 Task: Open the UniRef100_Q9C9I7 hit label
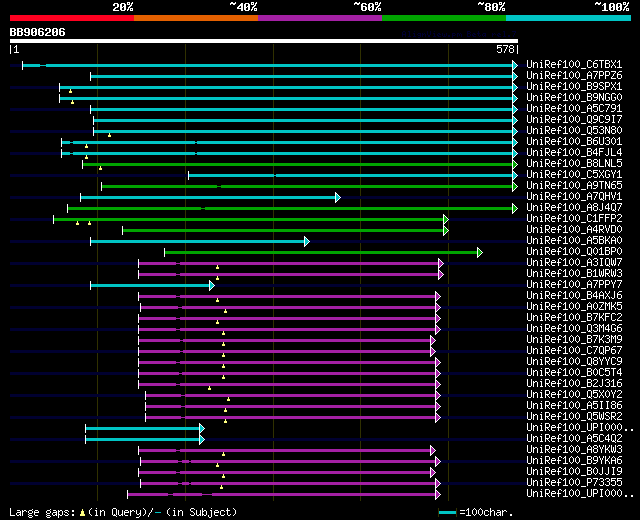pyautogui.click(x=574, y=120)
